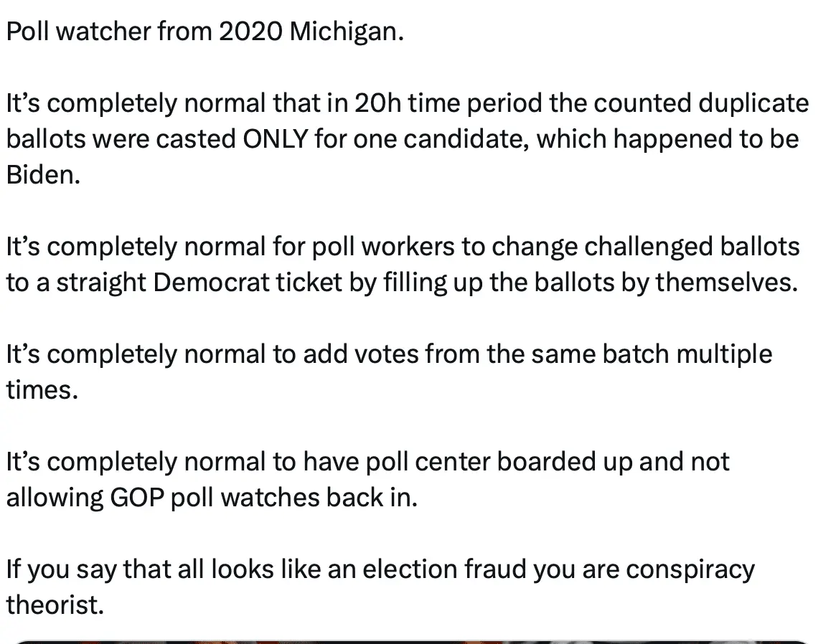Click the word 'times.' on its own line
The width and height of the screenshot is (831, 644).
42,390
